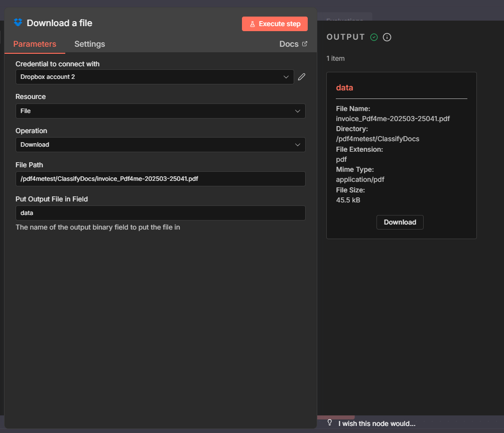
Task: Click the external link icon beside Docs
Action: pos(304,44)
